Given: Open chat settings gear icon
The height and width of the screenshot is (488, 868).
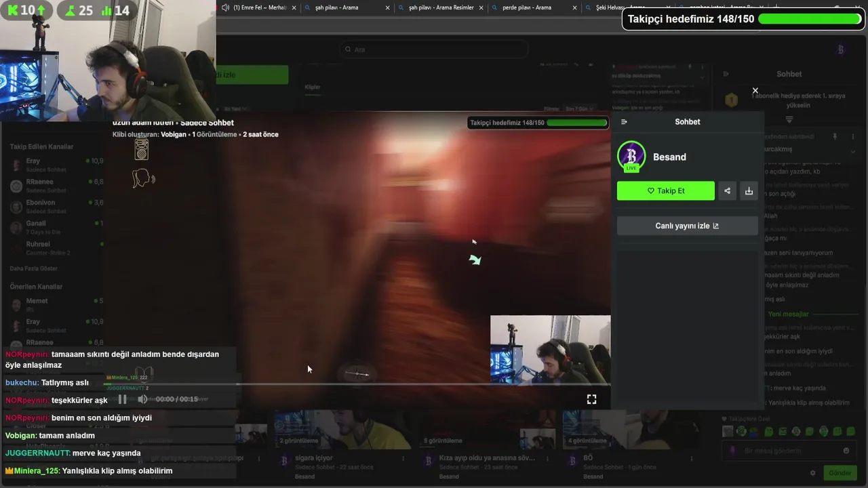Looking at the screenshot, I should [x=812, y=473].
